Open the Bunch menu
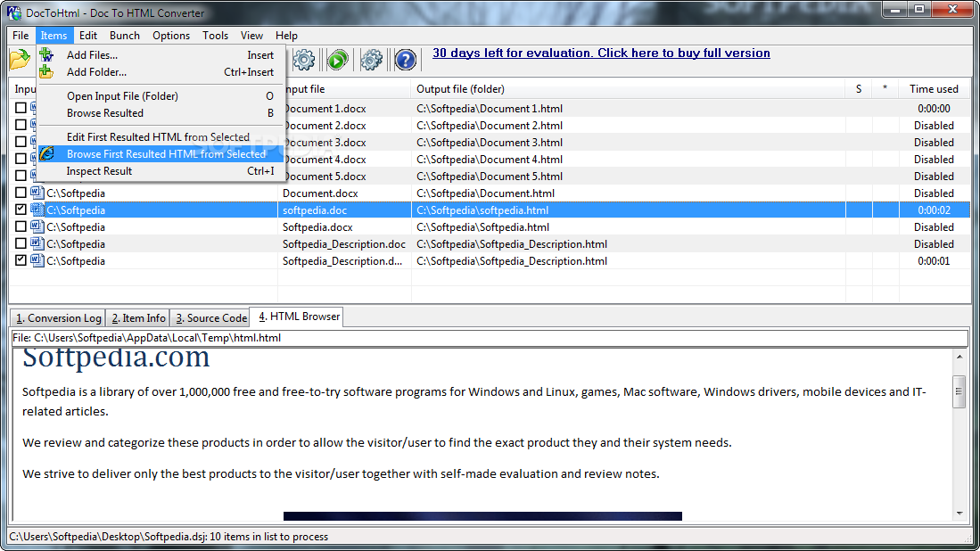This screenshot has width=980, height=551. pos(124,36)
